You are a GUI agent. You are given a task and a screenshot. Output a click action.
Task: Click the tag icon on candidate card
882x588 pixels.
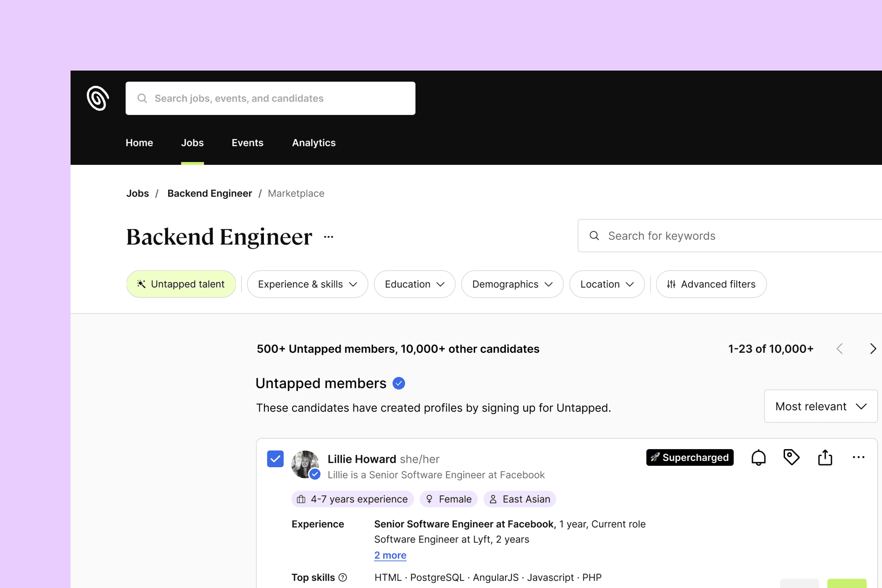[791, 458]
